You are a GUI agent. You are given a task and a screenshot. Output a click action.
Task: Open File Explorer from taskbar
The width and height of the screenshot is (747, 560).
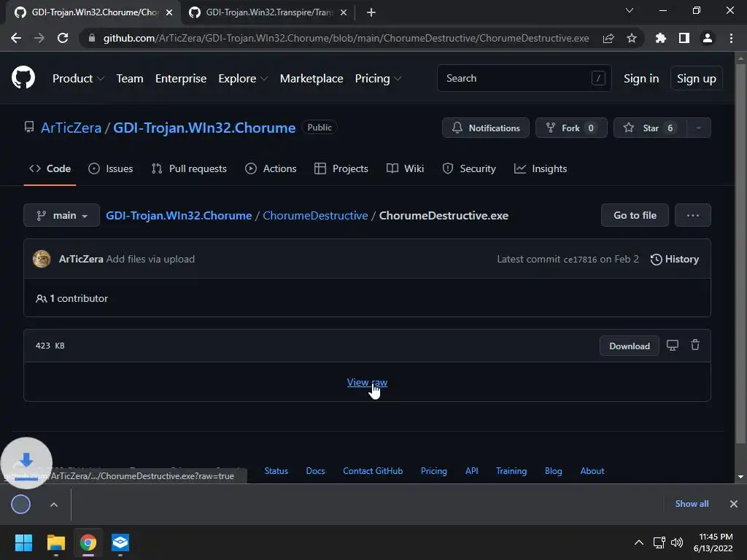click(x=55, y=542)
